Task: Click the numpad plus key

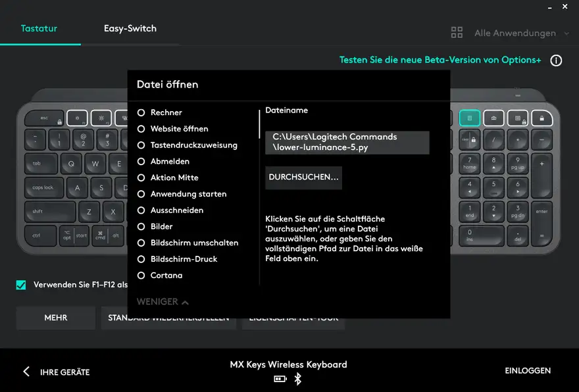Action: coord(541,176)
